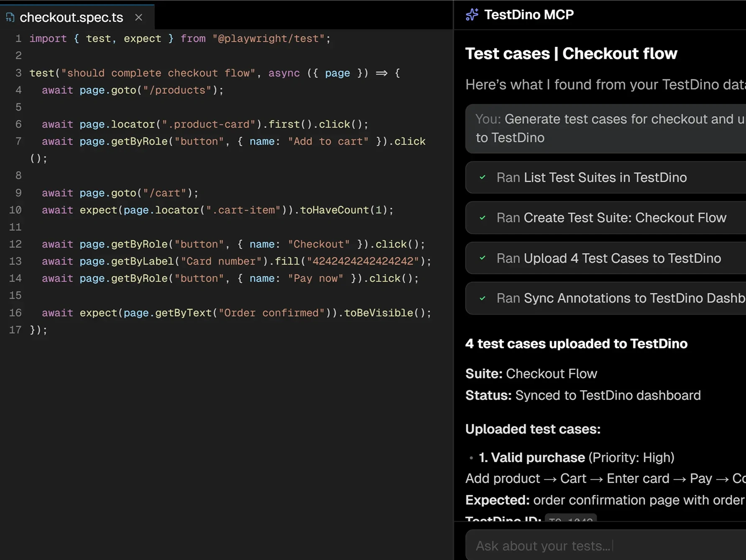Click the ".cart-item" locator string

point(243,210)
